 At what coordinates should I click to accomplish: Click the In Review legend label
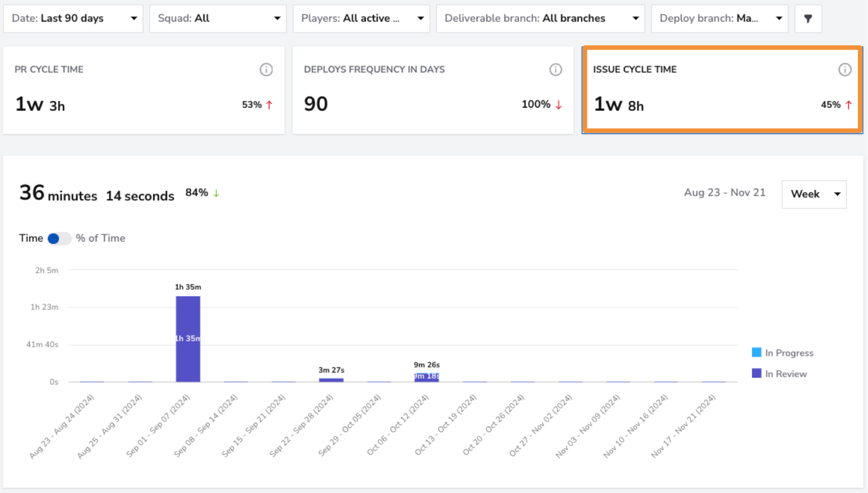[x=786, y=374]
